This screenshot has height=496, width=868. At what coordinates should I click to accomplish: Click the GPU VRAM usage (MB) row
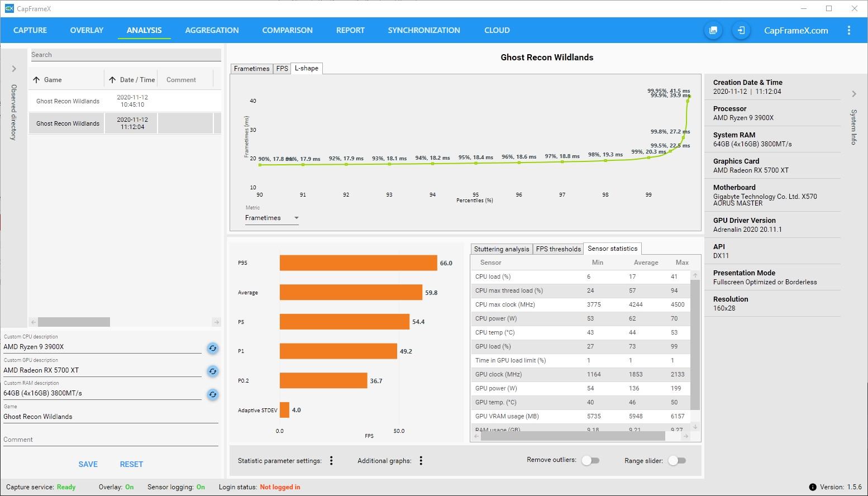[x=581, y=416]
